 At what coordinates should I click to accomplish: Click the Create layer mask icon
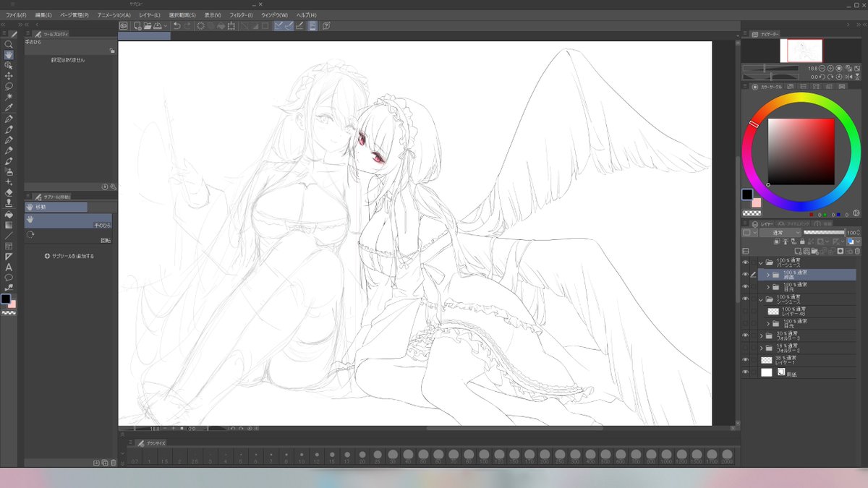tap(841, 251)
